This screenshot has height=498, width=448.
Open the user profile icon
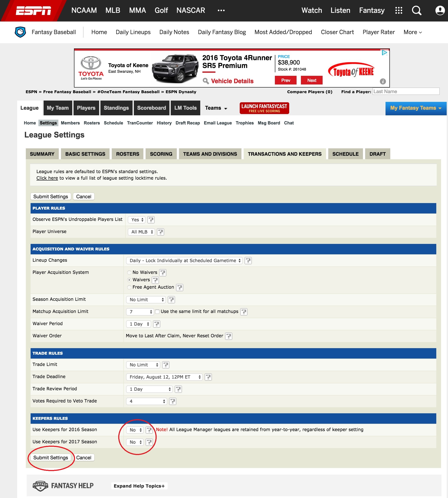pos(440,10)
